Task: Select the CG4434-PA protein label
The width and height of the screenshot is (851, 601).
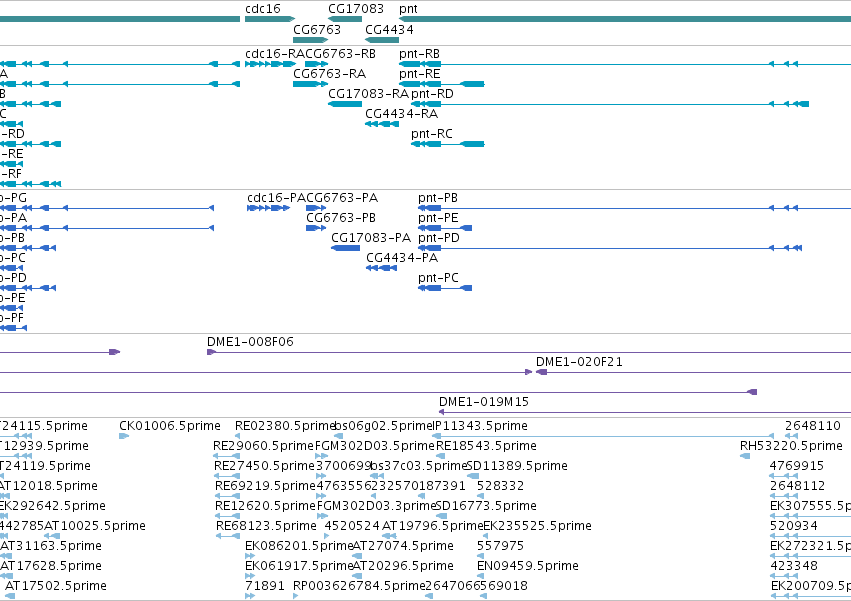Action: tap(402, 258)
